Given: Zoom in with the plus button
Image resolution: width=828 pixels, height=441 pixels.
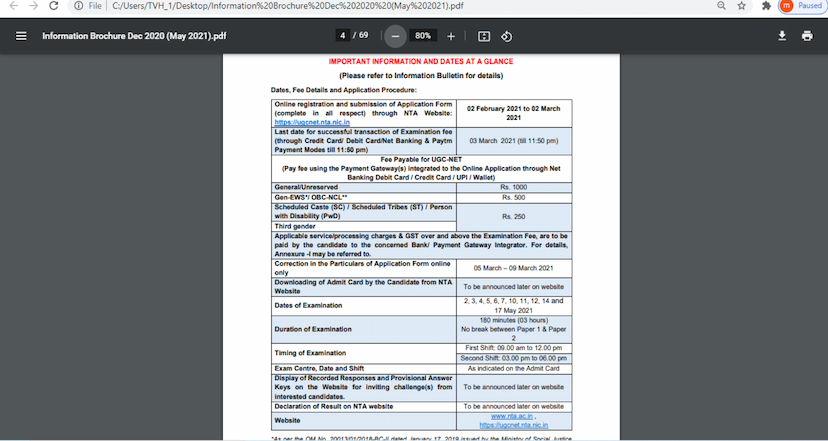Looking at the screenshot, I should [x=451, y=36].
